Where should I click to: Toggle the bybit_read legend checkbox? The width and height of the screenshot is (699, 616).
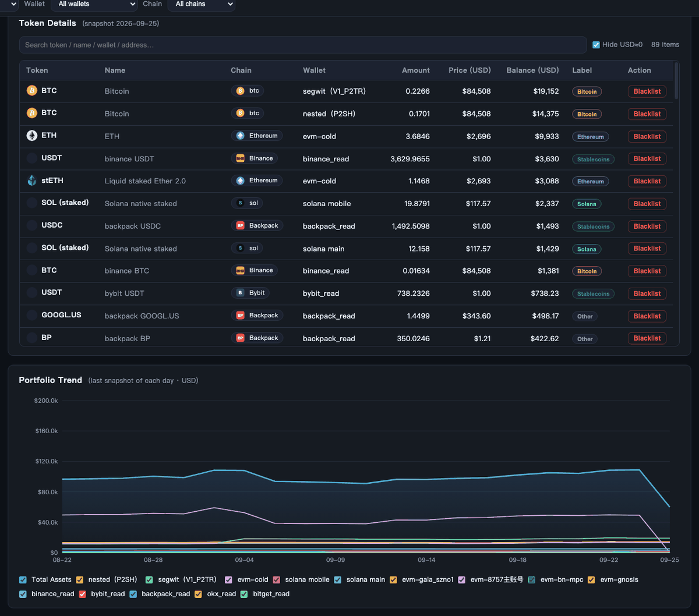82,594
